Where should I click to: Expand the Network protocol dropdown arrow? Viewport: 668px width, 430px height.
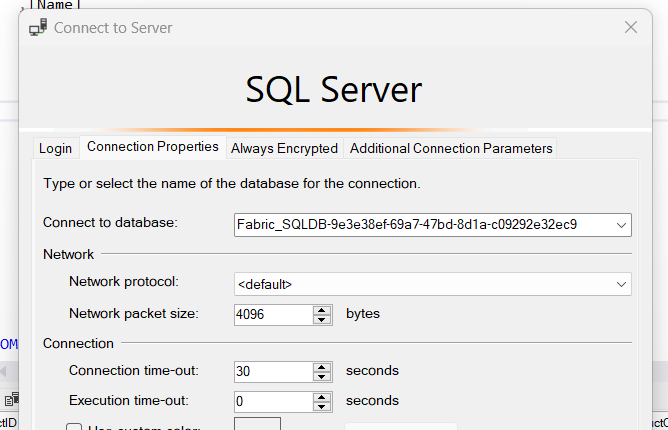(x=621, y=284)
